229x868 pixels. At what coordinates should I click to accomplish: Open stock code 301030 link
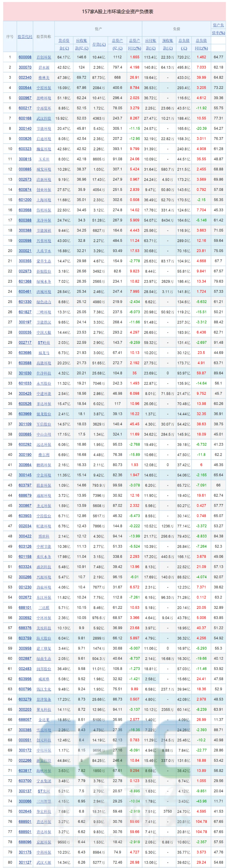(x=25, y=373)
